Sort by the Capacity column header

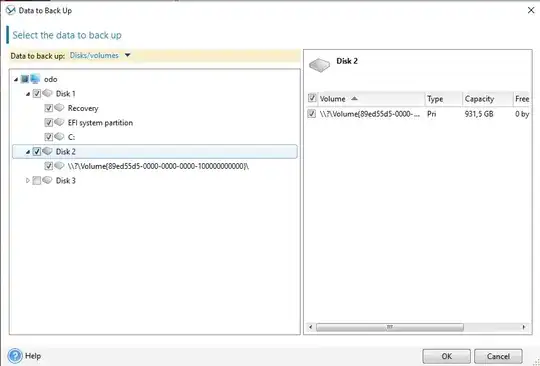488,99
